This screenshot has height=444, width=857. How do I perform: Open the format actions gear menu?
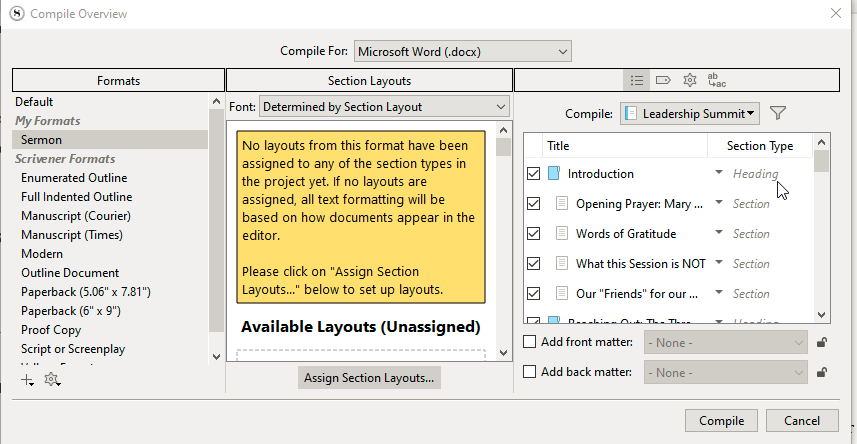52,380
